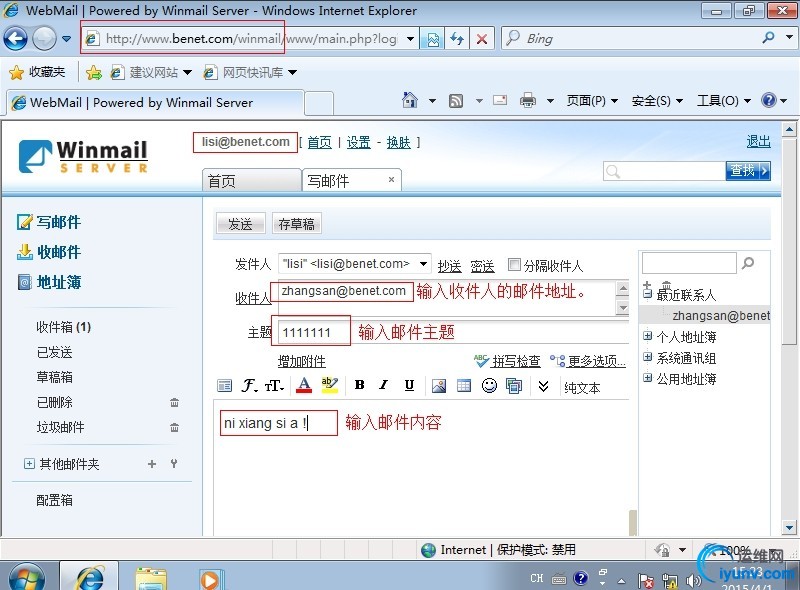
Task: Switch to the 首页 tab
Action: pos(251,180)
